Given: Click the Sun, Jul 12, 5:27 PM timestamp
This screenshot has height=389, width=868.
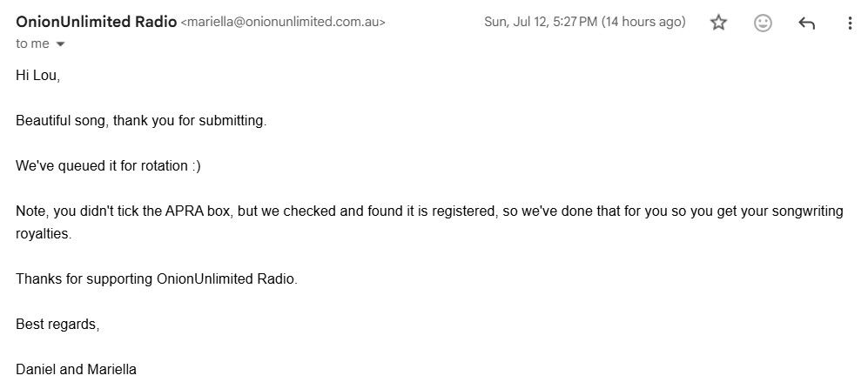Looking at the screenshot, I should click(x=541, y=22).
